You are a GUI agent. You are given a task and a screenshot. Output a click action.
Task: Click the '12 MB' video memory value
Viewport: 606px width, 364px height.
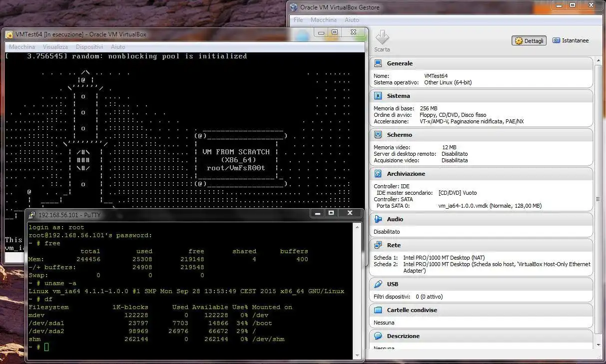(x=449, y=147)
